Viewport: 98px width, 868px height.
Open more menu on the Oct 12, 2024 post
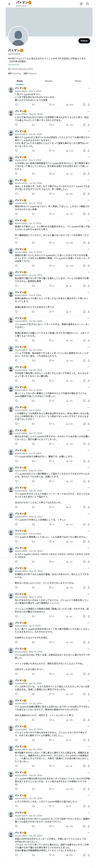[x=89, y=201]
